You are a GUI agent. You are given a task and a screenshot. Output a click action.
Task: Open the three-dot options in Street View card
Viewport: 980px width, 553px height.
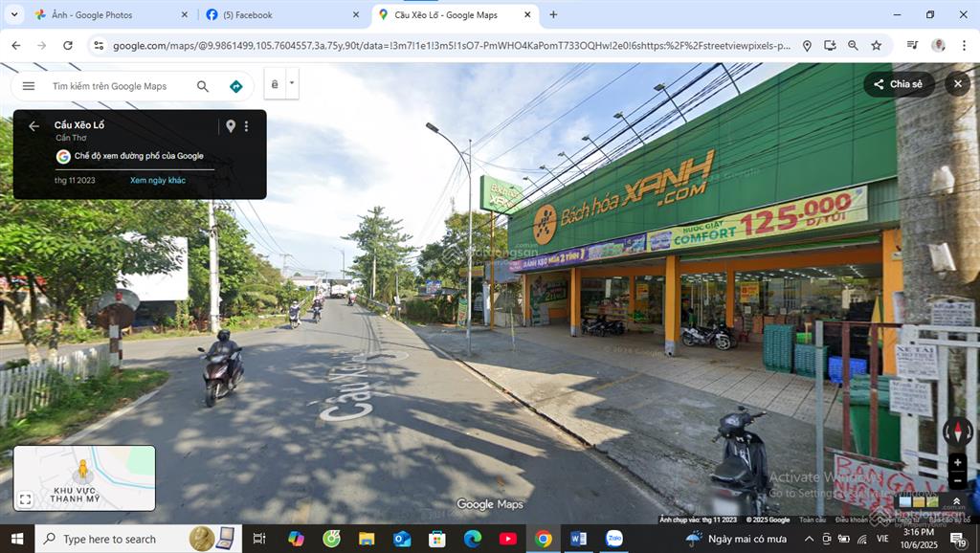(x=246, y=126)
